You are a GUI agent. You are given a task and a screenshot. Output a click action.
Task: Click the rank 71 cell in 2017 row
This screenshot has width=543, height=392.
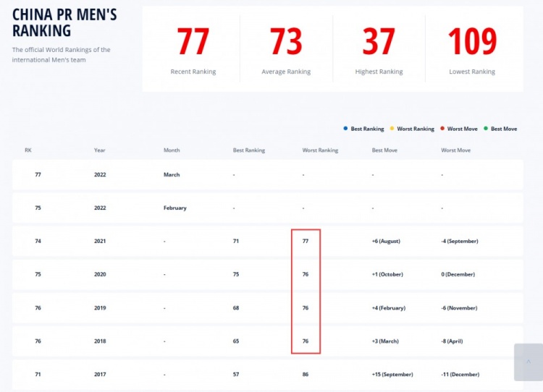click(38, 375)
